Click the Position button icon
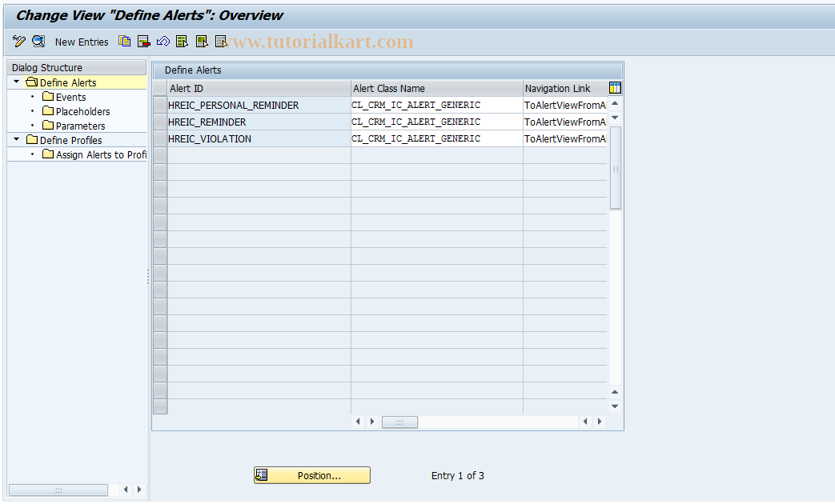 point(262,474)
